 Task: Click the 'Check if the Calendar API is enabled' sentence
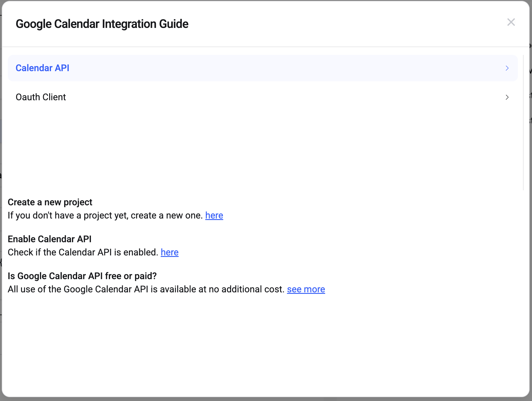click(x=83, y=252)
